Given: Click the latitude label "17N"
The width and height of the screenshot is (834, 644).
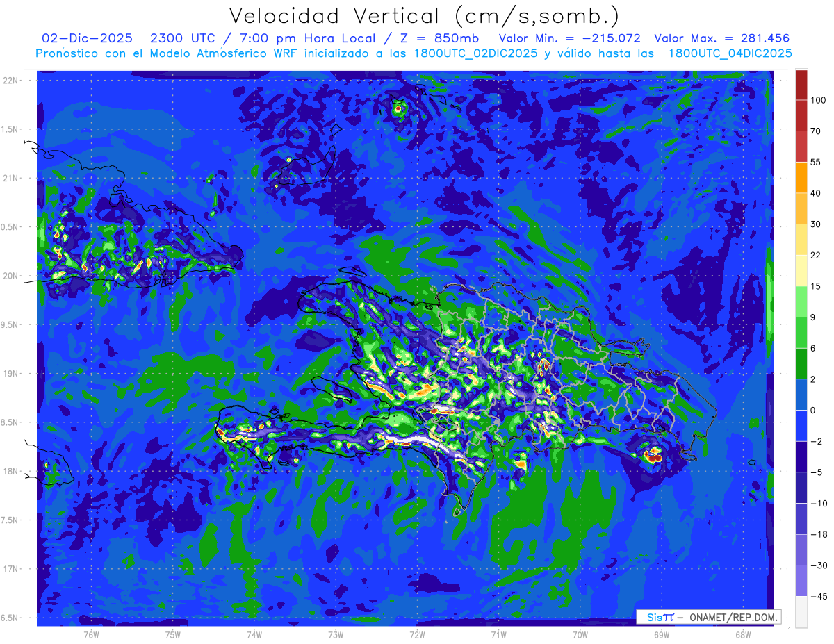Looking at the screenshot, I should pos(10,569).
